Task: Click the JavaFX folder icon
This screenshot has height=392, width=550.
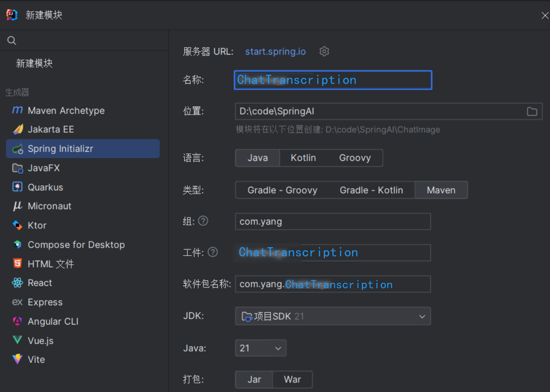Action: [18, 168]
